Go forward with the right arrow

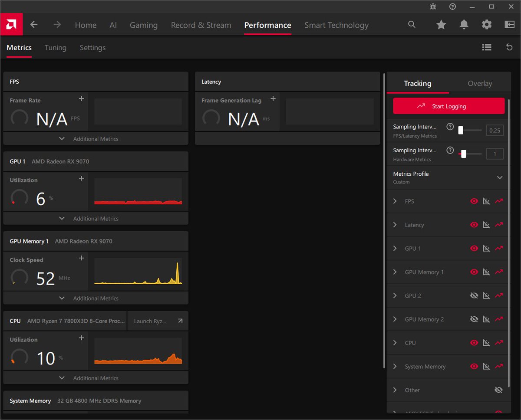point(57,25)
